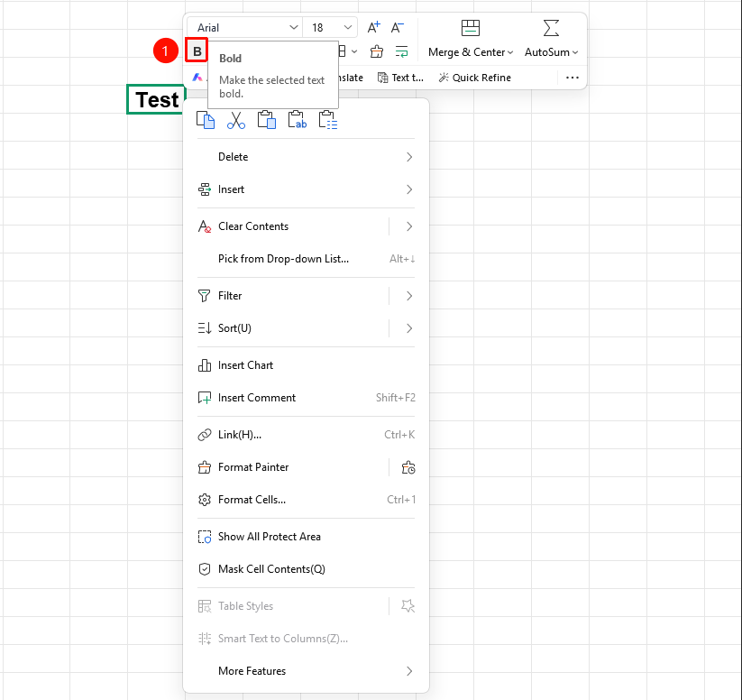Click the Paste Special list icon
The image size is (742, 700).
328,120
